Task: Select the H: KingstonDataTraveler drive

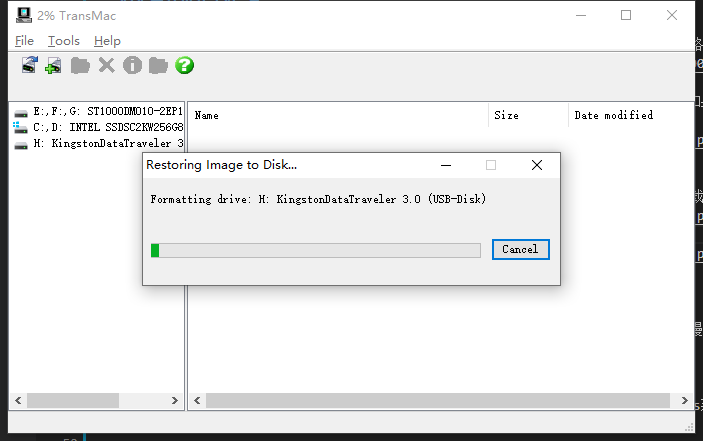Action: pyautogui.click(x=98, y=144)
